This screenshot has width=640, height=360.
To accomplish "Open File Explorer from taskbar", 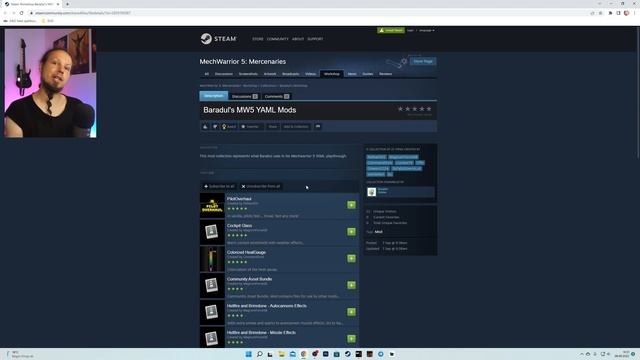I will tap(281, 354).
